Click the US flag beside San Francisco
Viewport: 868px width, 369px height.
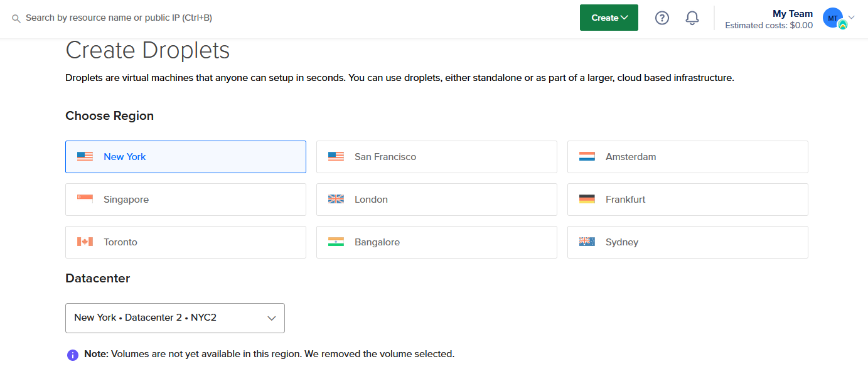click(336, 156)
